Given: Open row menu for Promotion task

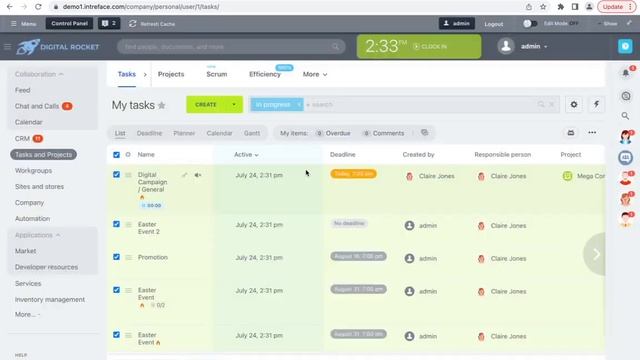Looking at the screenshot, I should (x=128, y=258).
